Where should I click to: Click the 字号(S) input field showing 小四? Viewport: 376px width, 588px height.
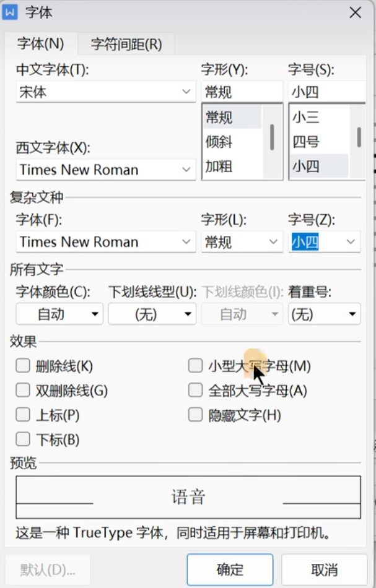click(326, 92)
